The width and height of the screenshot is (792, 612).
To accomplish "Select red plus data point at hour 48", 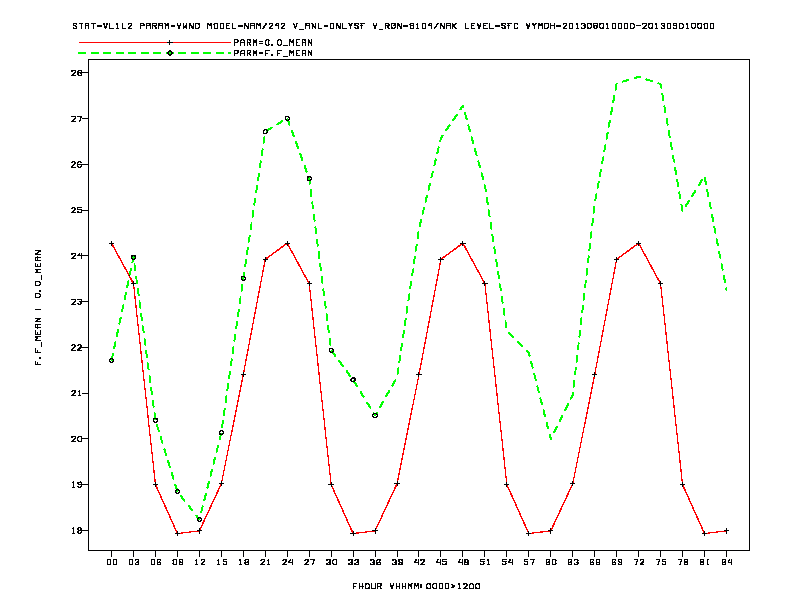I will tap(463, 244).
